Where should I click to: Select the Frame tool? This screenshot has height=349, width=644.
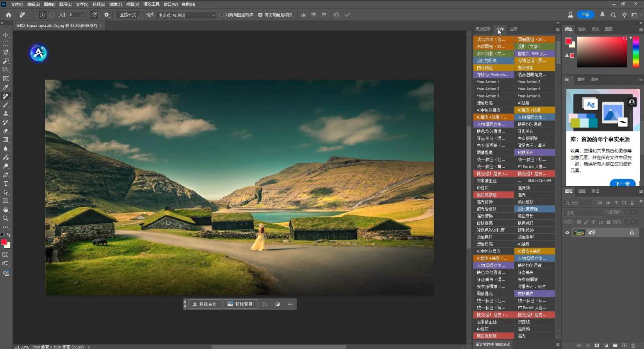pos(6,78)
